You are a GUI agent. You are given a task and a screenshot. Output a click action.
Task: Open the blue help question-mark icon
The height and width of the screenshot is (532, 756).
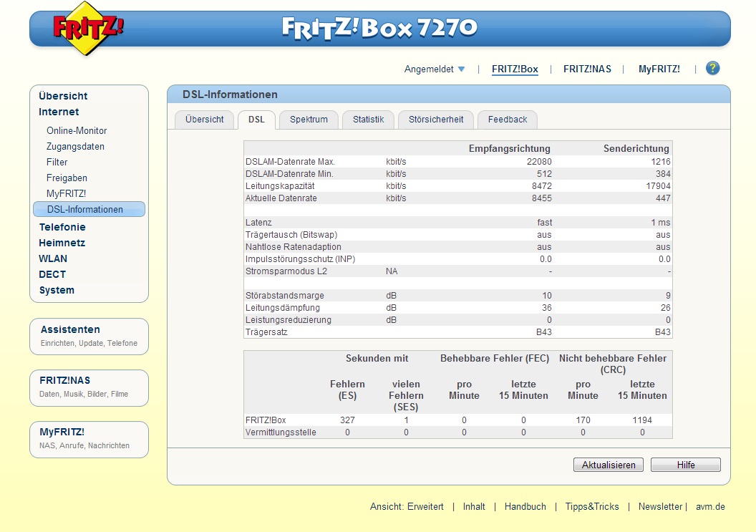pos(712,68)
